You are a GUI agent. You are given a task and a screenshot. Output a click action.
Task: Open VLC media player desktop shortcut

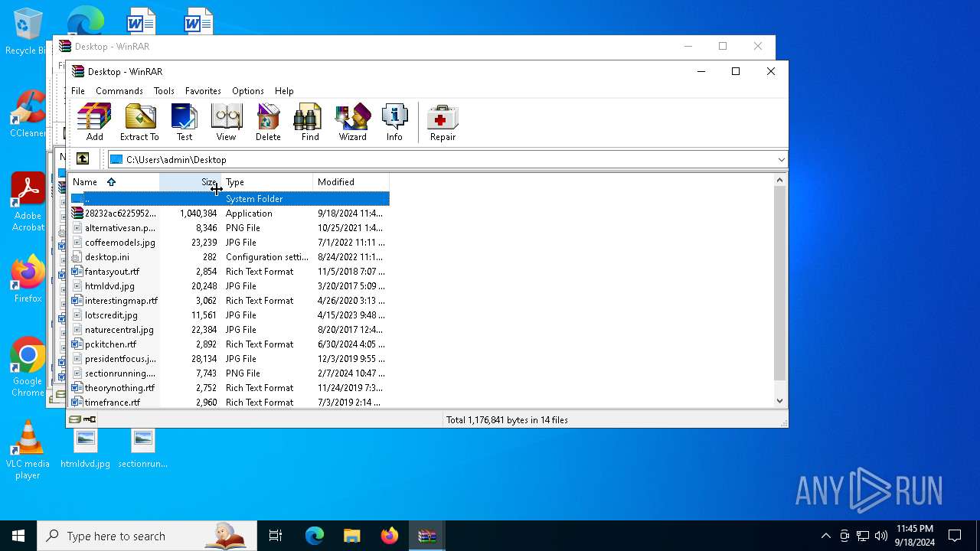tap(28, 450)
